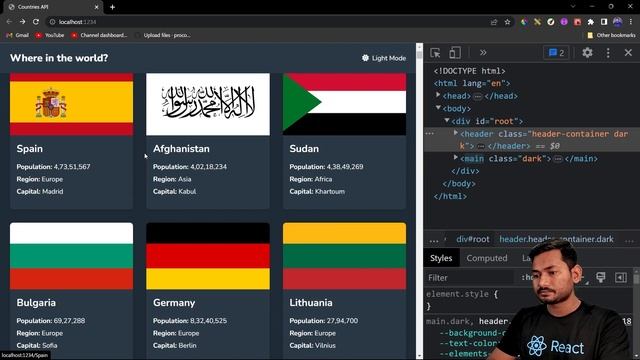Open the Upload files bookmark
This screenshot has width=640, height=360.
coord(163,35)
